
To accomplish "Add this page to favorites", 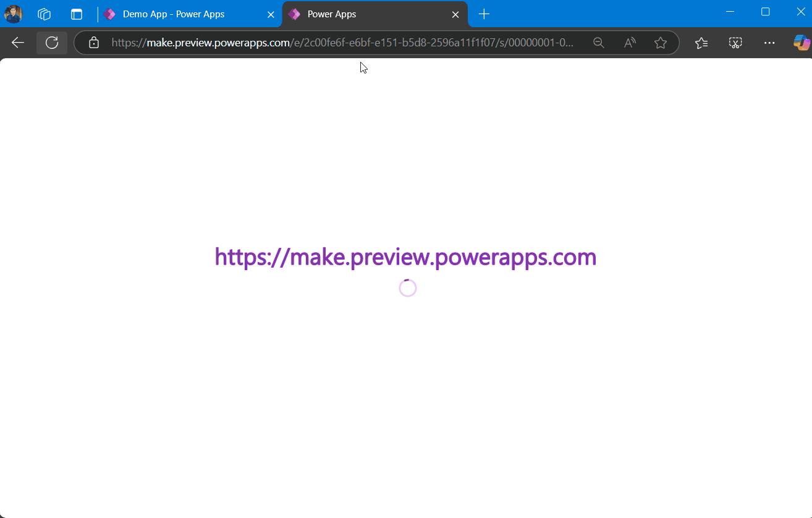I will pyautogui.click(x=661, y=43).
